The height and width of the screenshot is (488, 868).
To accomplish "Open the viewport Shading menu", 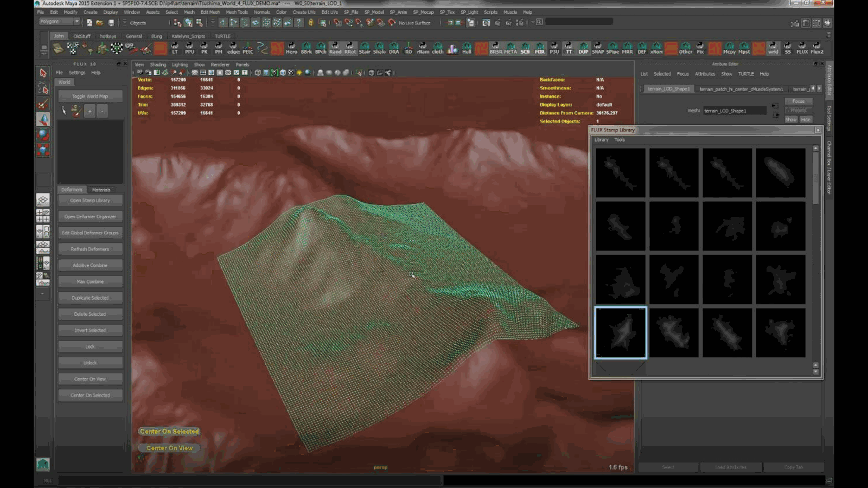I will (x=158, y=65).
